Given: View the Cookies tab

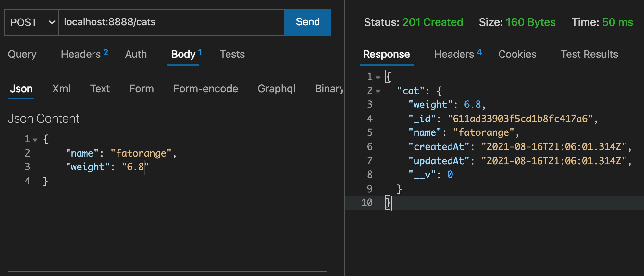Looking at the screenshot, I should click(517, 54).
